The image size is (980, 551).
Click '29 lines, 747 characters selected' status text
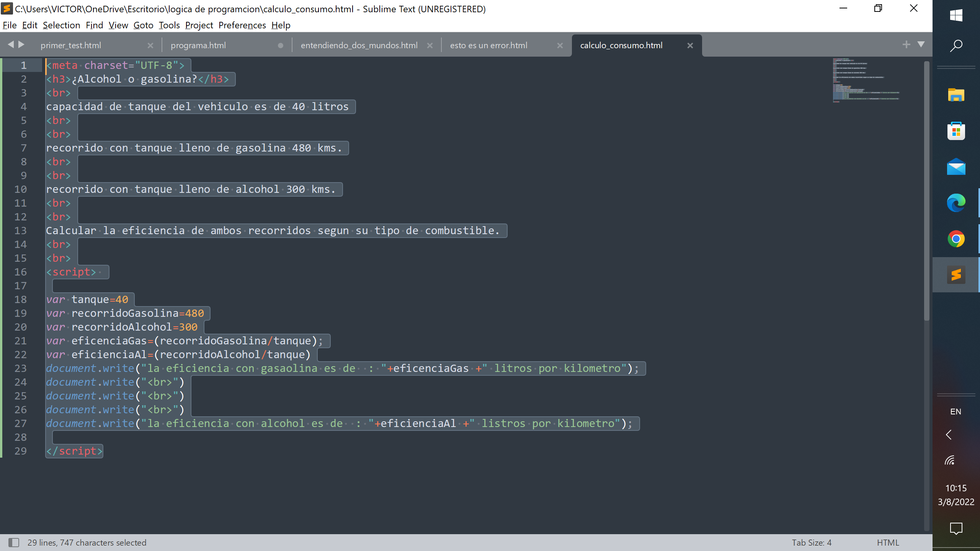pyautogui.click(x=87, y=543)
